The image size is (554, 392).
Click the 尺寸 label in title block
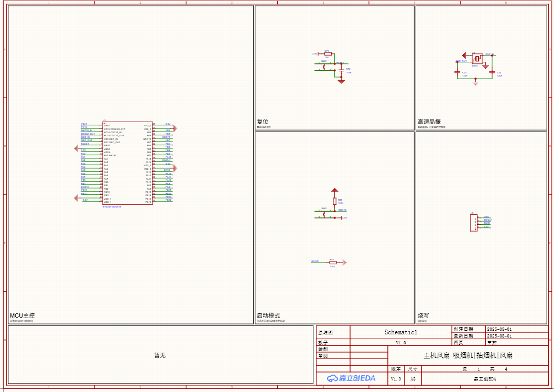(x=413, y=369)
